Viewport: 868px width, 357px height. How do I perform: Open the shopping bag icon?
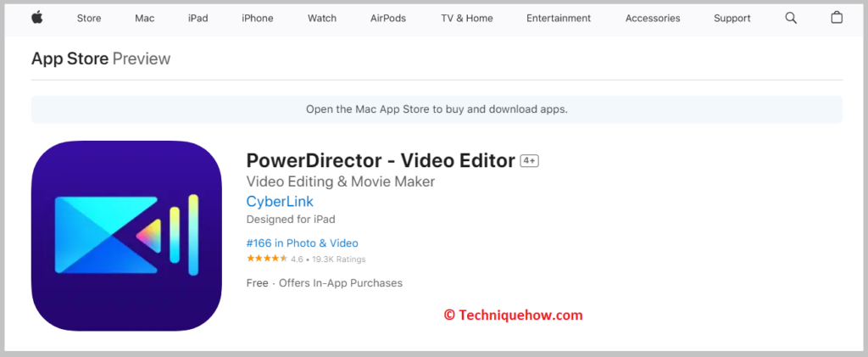pyautogui.click(x=837, y=18)
